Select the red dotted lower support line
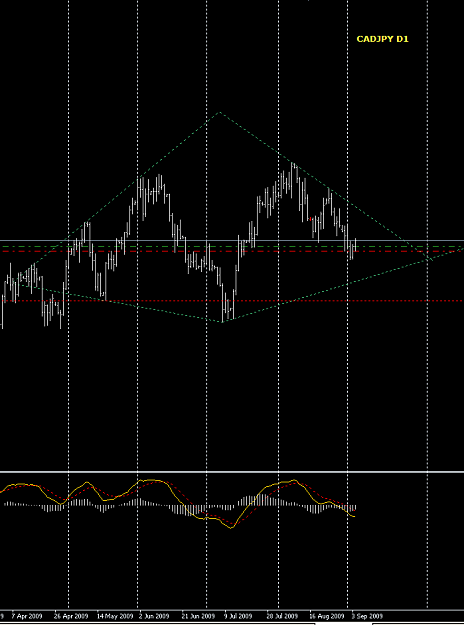Viewport: 464px width, 625px height. pyautogui.click(x=232, y=301)
